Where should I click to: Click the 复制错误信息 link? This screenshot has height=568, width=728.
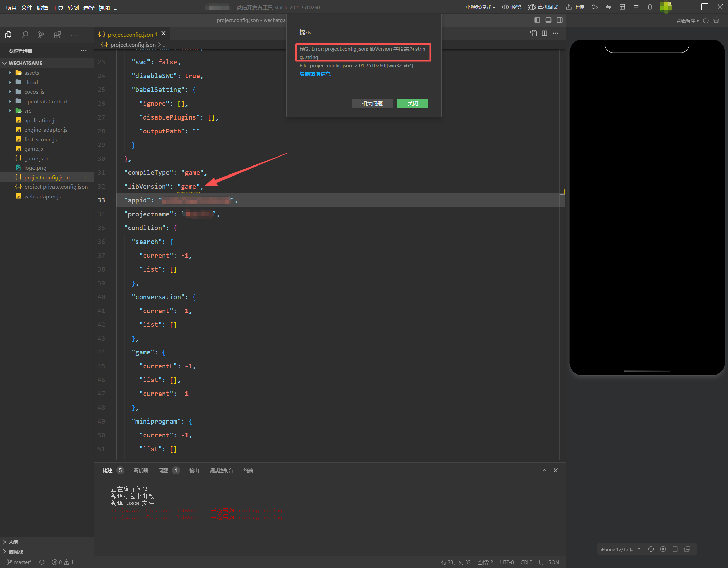(315, 74)
